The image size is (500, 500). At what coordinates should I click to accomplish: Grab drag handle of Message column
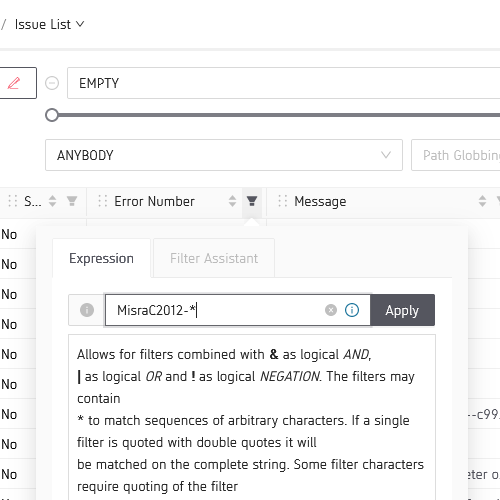pos(282,201)
